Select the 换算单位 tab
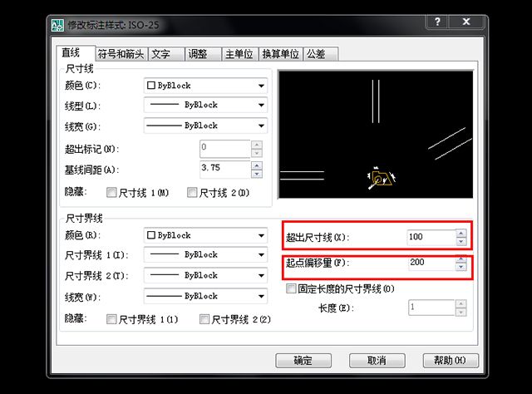Screen dimensions: 532x394 pyautogui.click(x=281, y=54)
